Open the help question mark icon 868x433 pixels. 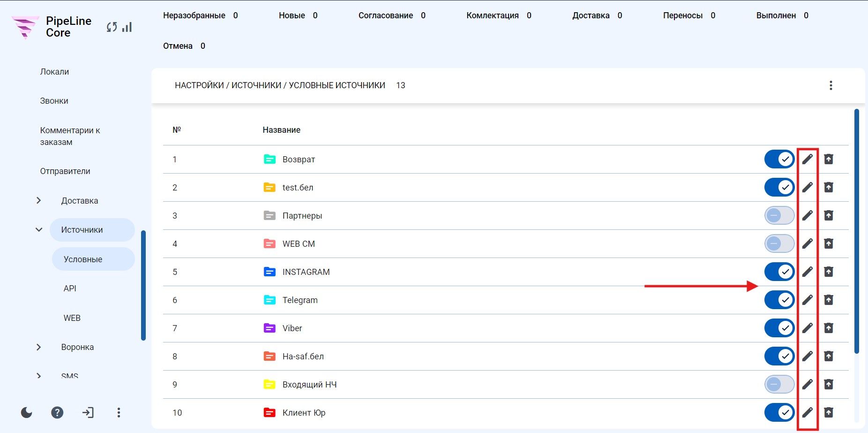(x=57, y=412)
